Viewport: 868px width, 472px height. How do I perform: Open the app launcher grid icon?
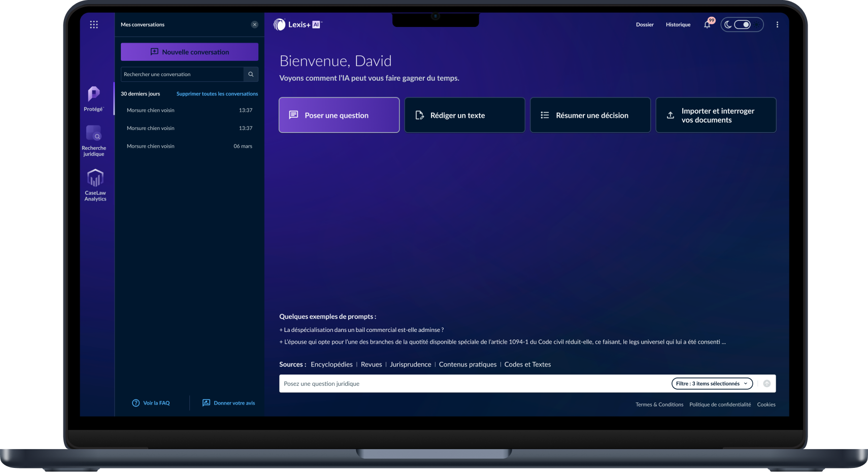pyautogui.click(x=94, y=24)
